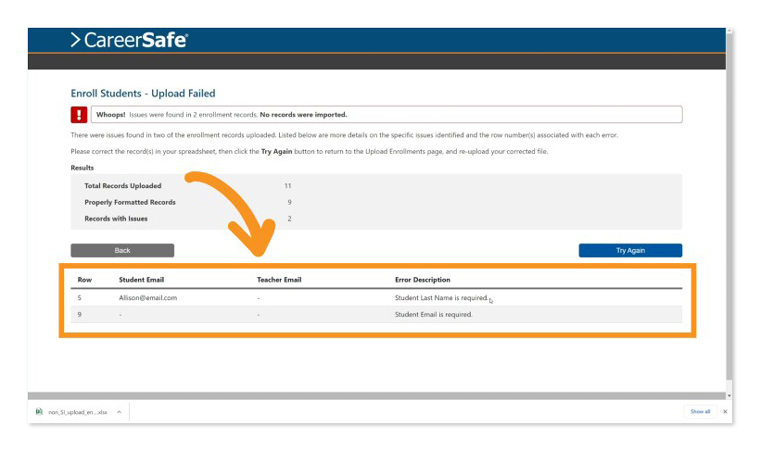Click the total records value 11

pyautogui.click(x=288, y=186)
